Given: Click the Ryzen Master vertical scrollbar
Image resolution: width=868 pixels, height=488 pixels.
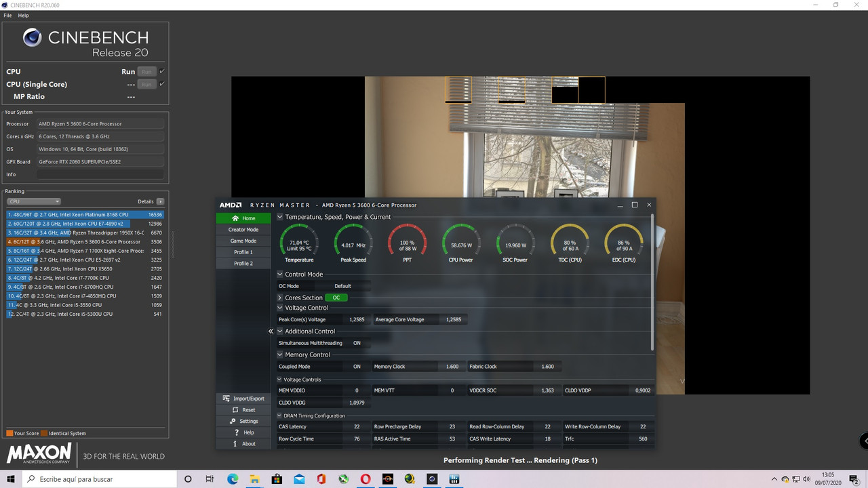Looking at the screenshot, I should tap(652, 281).
